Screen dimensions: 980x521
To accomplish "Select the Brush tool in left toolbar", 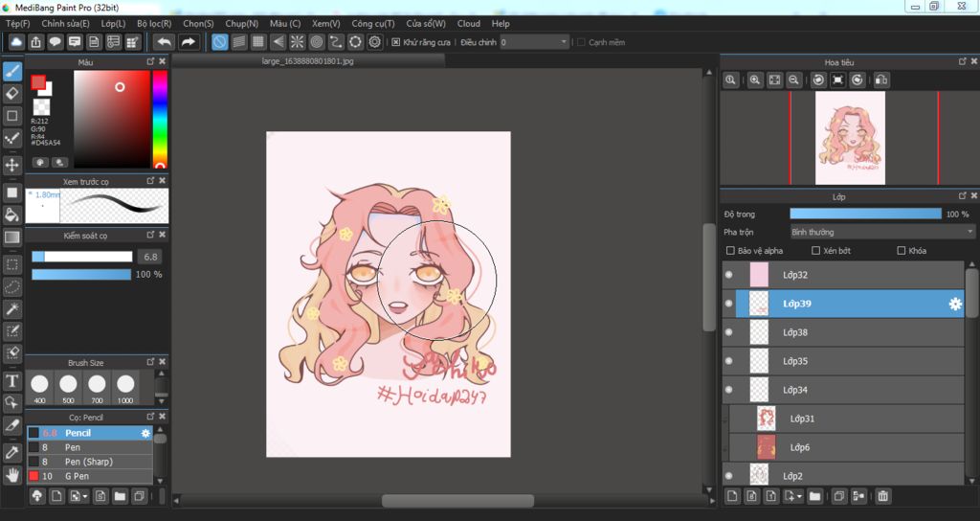I will coord(11,71).
